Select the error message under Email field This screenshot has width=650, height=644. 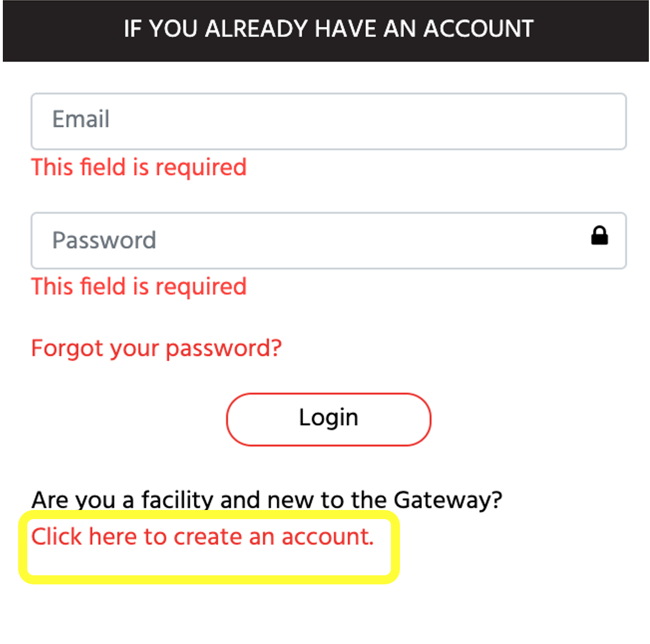[139, 168]
